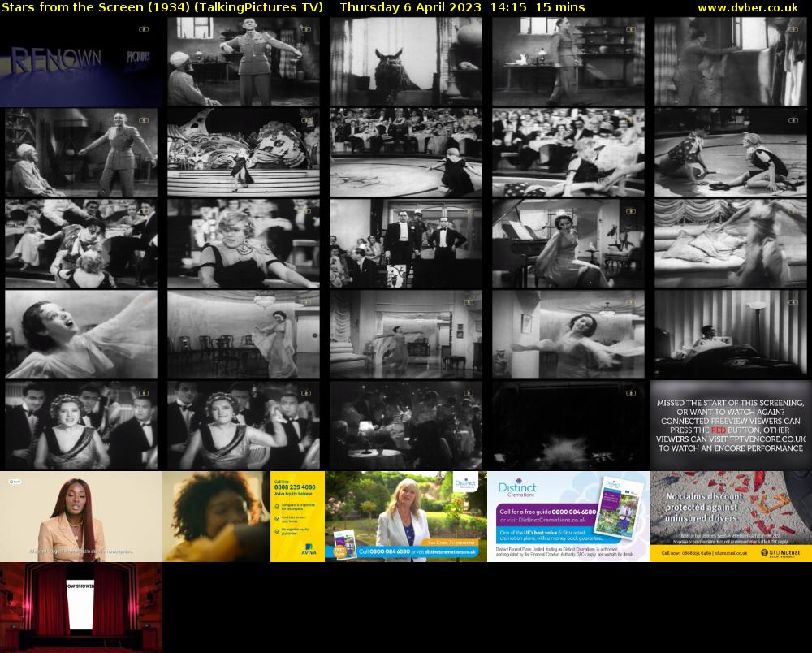The image size is (812, 653).
Task: Select Distinct Cremations frame with blonde presenter
Action: 406,517
